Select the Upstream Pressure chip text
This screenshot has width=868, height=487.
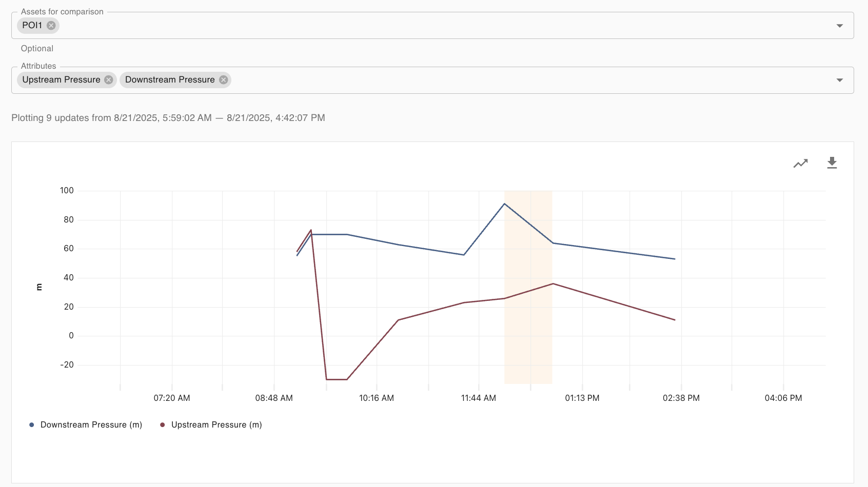[61, 80]
